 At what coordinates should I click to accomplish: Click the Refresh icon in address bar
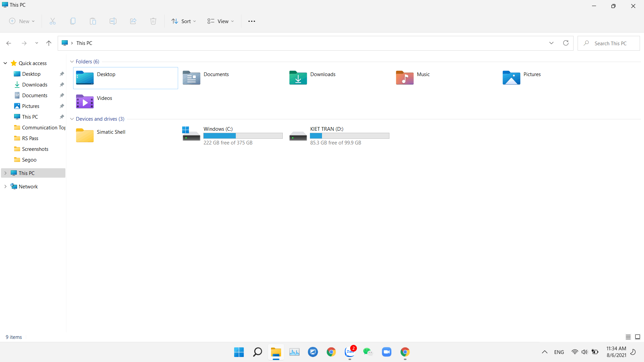[566, 43]
